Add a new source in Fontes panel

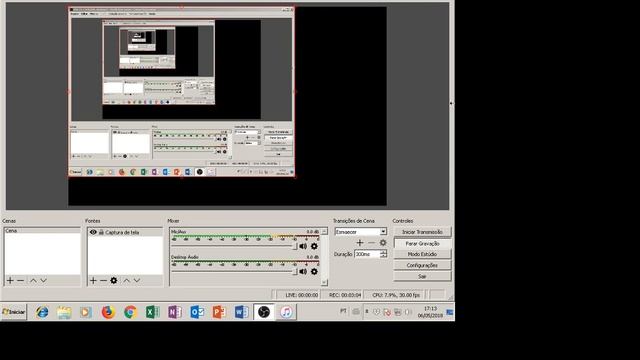point(93,280)
